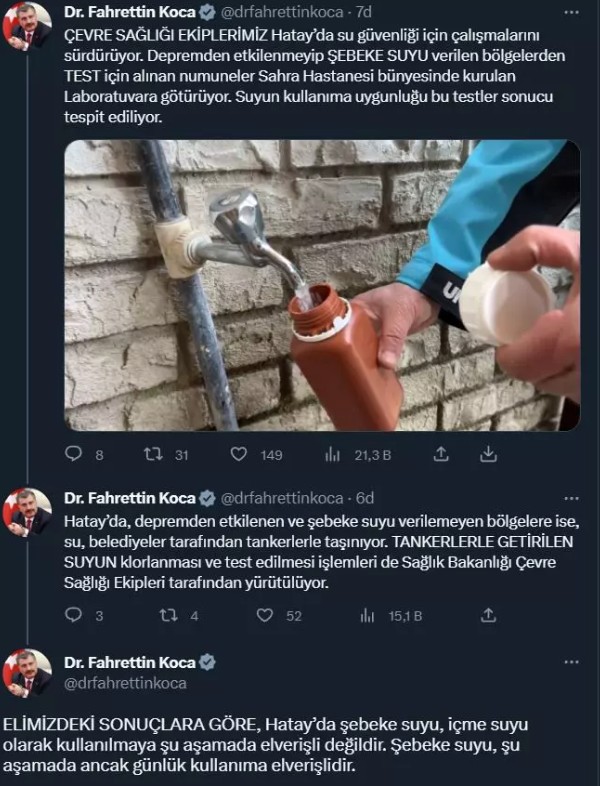Open the water faucet photo

322,285
